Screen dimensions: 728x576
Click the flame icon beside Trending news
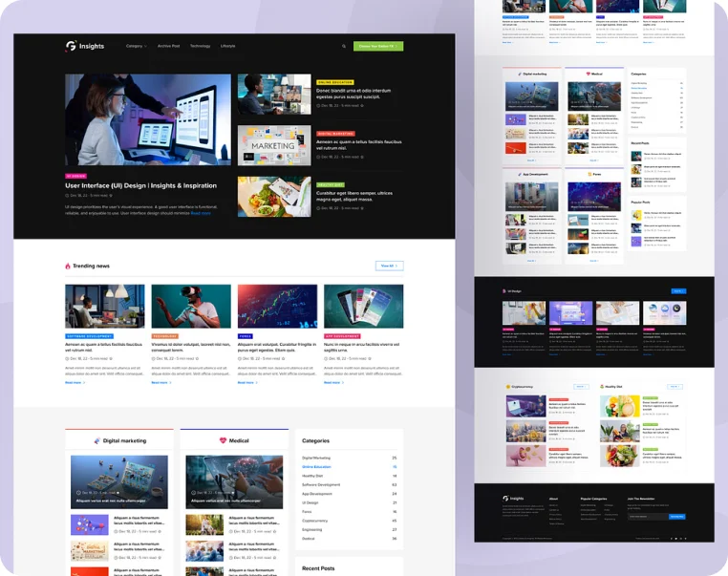click(x=68, y=266)
